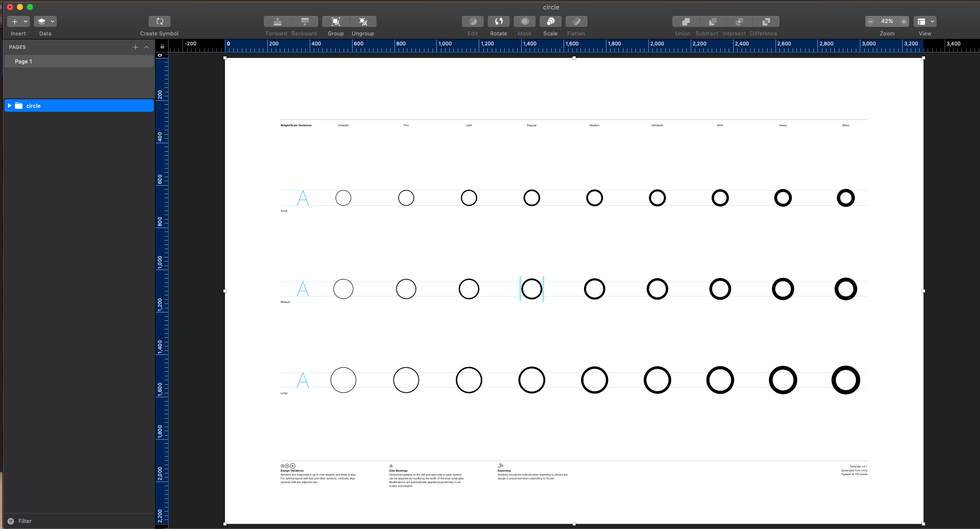Open the View dropdown arrow

tap(932, 21)
